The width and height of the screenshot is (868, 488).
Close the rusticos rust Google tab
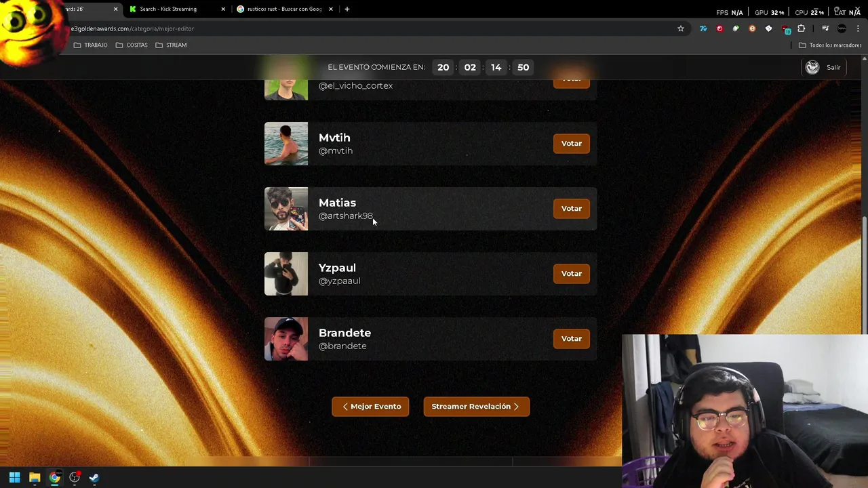tap(331, 9)
